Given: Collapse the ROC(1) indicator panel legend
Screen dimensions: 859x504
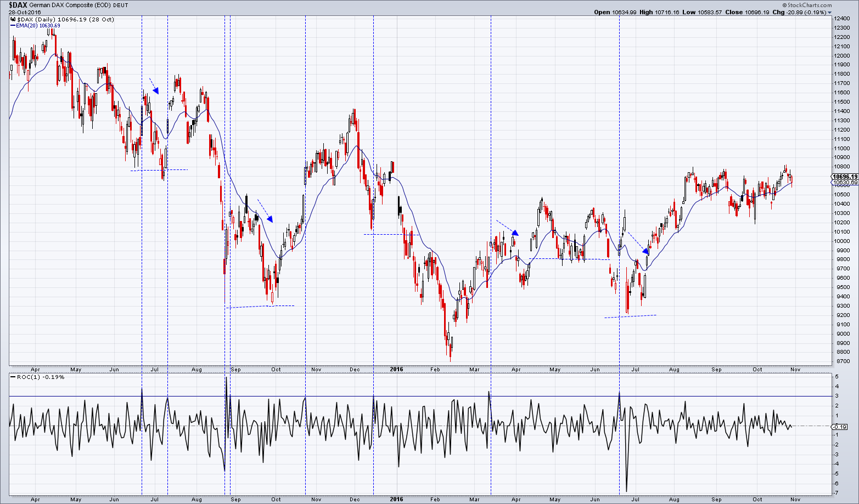Looking at the screenshot, I should (x=12, y=377).
